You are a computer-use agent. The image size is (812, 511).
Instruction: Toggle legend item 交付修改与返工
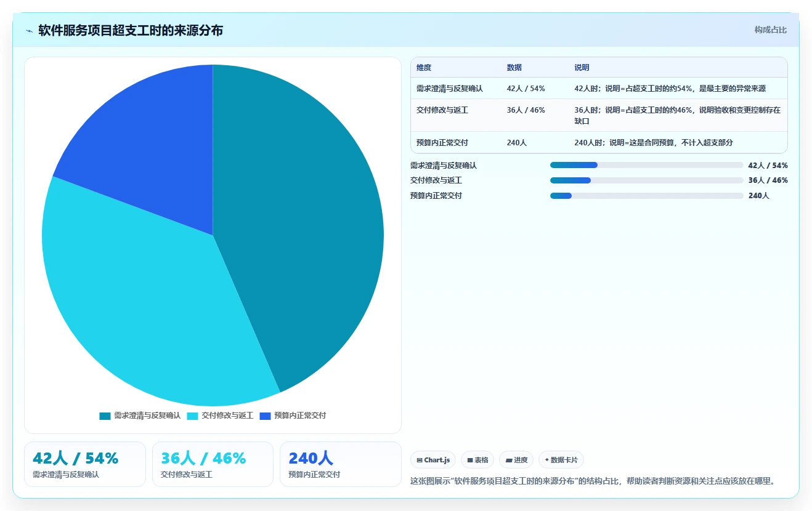[x=220, y=416]
